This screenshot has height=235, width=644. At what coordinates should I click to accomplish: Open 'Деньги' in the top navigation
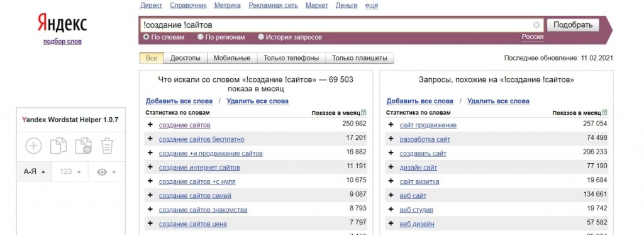[x=347, y=5]
